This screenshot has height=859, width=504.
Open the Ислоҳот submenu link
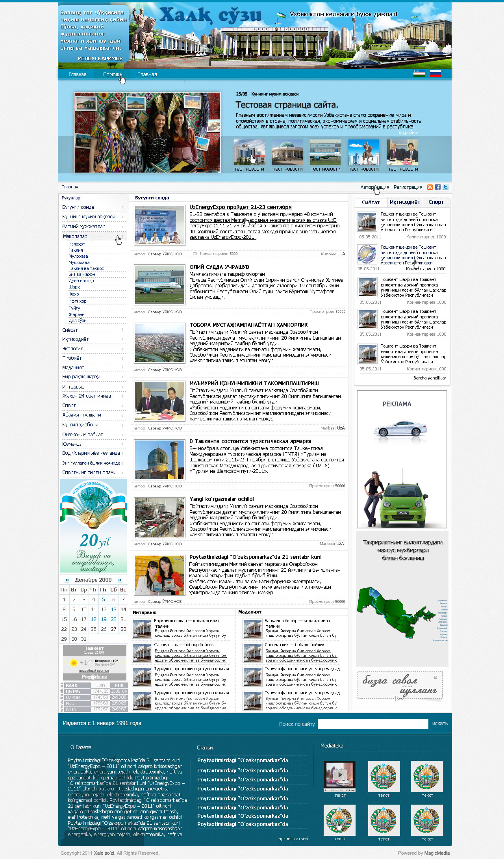pyautogui.click(x=77, y=244)
